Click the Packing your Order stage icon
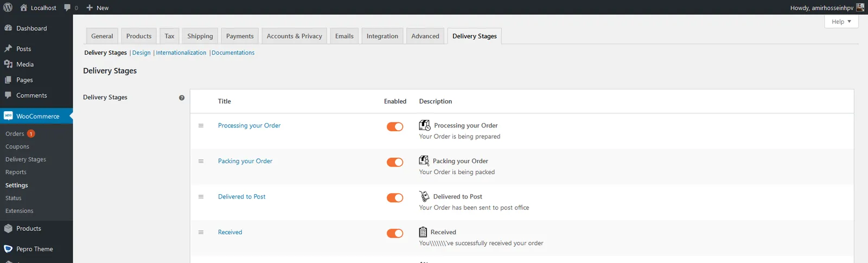The width and height of the screenshot is (868, 263). (x=424, y=161)
